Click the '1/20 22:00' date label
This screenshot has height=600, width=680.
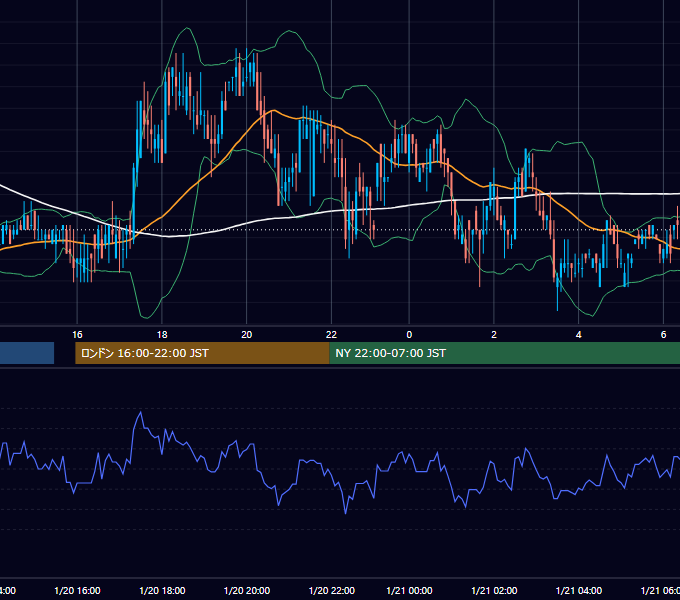coord(332,591)
